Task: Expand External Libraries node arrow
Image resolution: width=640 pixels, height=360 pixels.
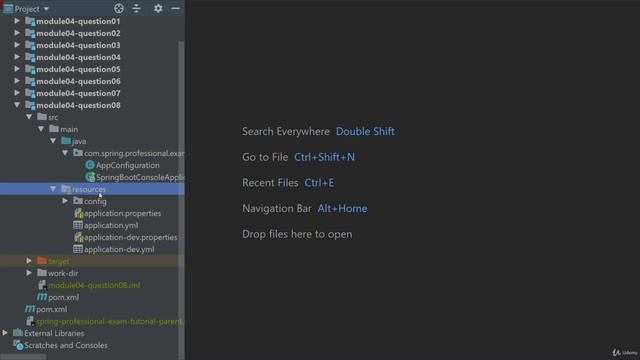Action: 5,333
